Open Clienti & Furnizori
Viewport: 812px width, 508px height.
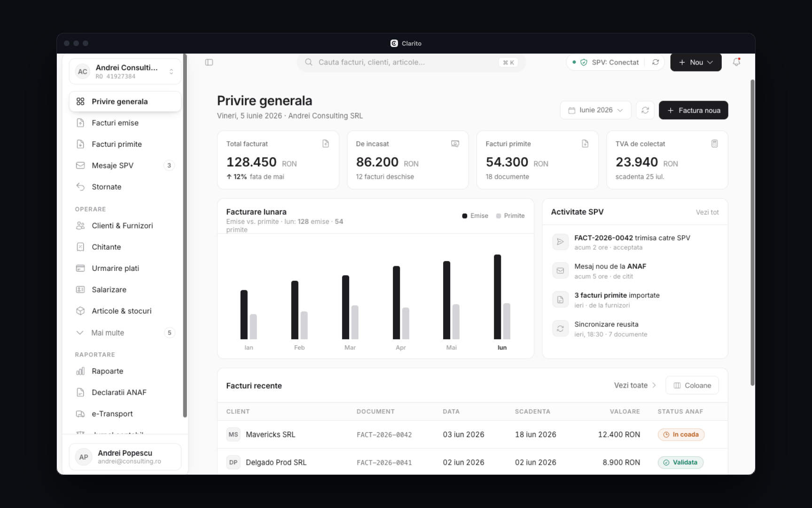click(125, 226)
